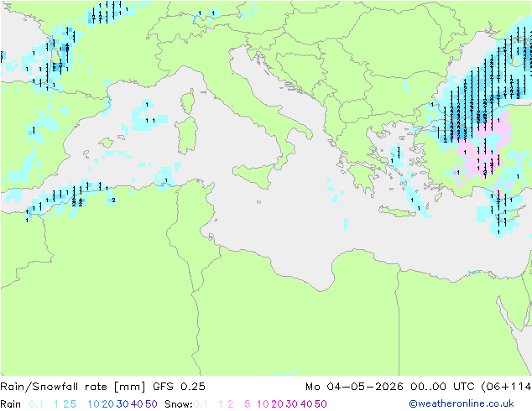This screenshot has height=411, width=532.
Task: Click the island of Sicily on map
Action: [255, 174]
